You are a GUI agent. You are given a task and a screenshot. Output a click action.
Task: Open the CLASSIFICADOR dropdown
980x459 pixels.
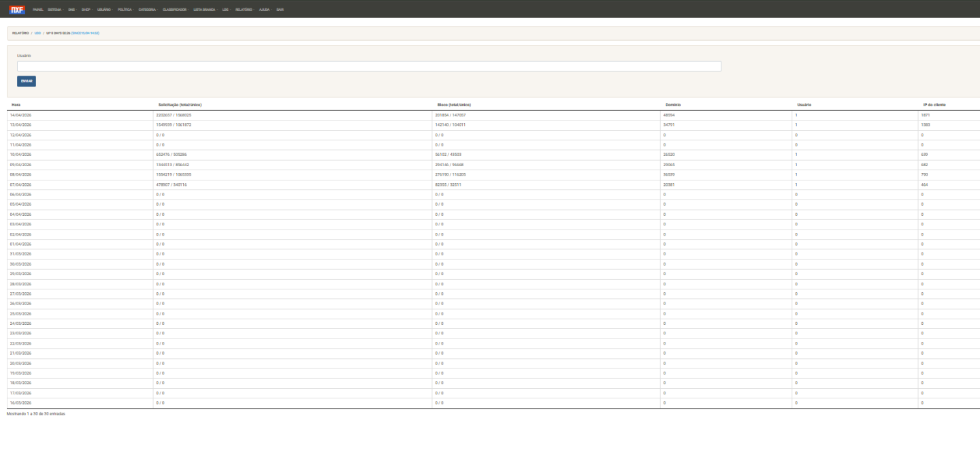(x=175, y=10)
